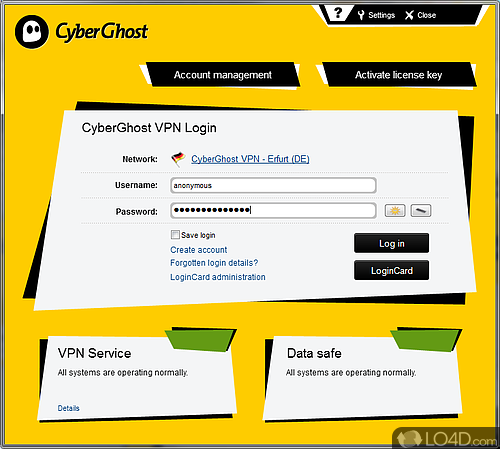Enable the Save login checkbox
The image size is (500, 449).
pos(175,235)
